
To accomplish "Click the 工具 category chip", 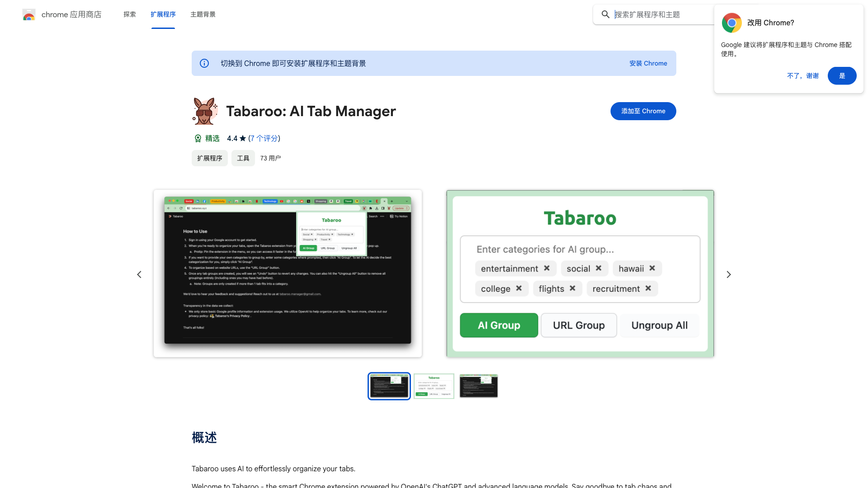I will point(243,158).
